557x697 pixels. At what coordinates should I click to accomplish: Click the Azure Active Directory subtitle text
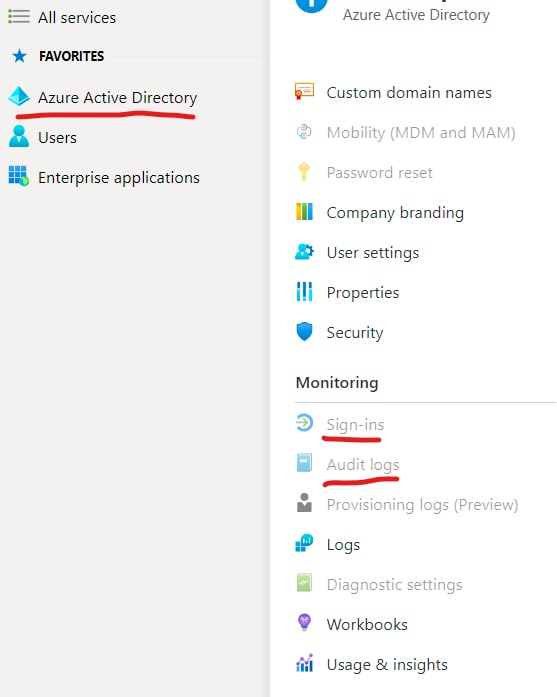click(416, 15)
